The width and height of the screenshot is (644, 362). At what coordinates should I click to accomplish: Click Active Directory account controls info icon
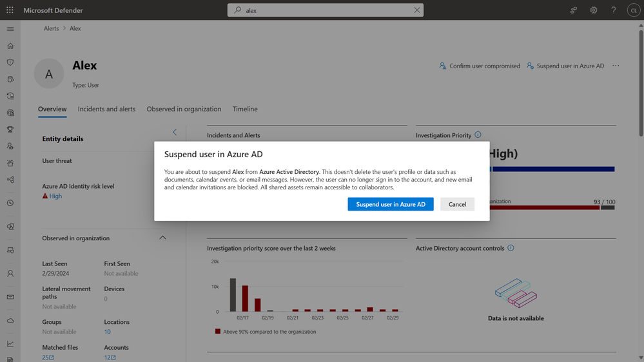click(x=511, y=248)
